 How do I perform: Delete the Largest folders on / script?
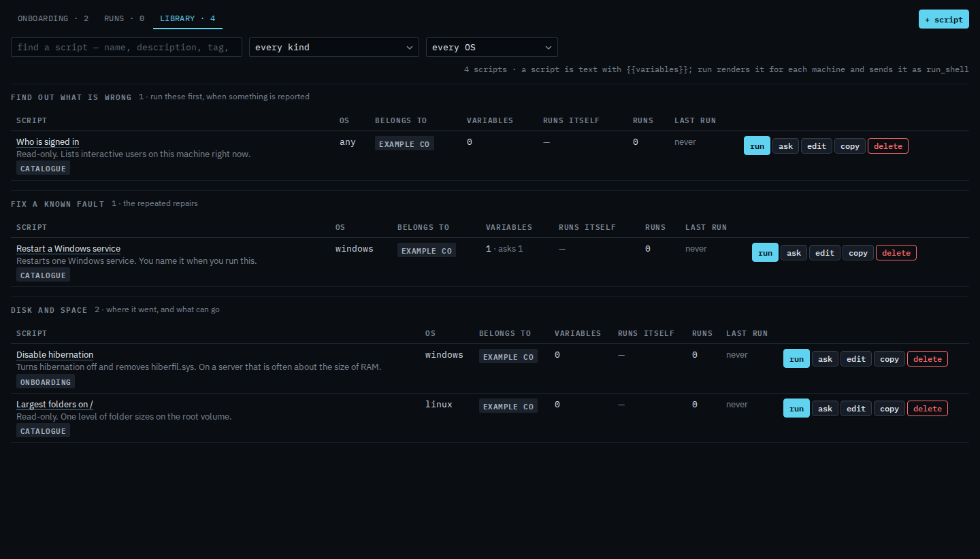(x=928, y=408)
